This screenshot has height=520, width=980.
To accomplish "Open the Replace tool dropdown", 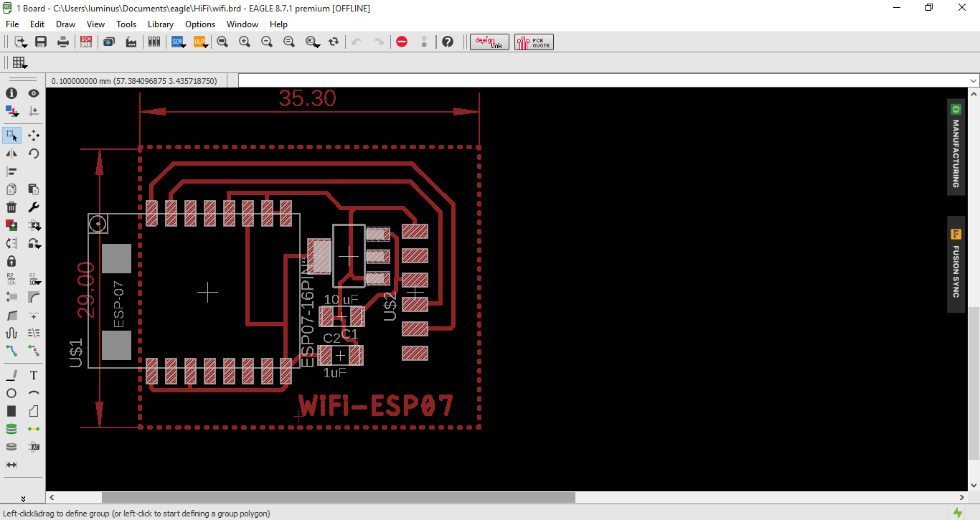I will click(x=34, y=243).
